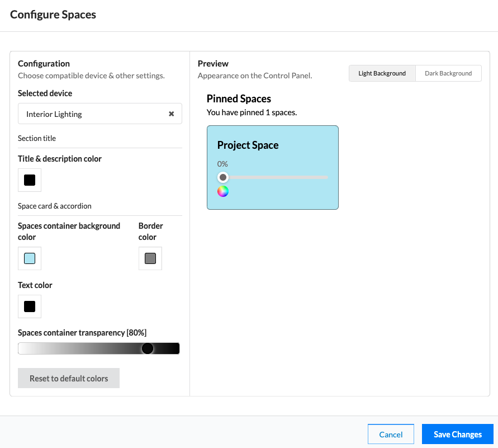Click the Preview heading
Viewport: 498px width, 448px height.
click(x=213, y=64)
